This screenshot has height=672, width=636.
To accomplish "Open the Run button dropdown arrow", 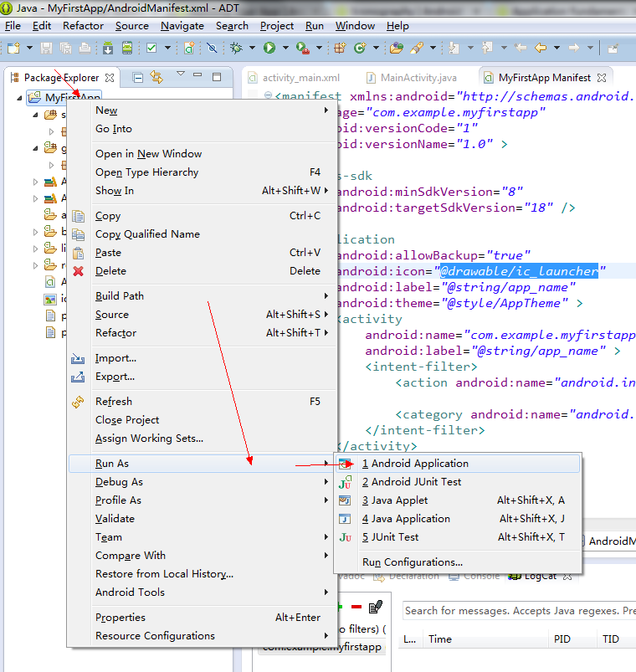I will [x=285, y=48].
